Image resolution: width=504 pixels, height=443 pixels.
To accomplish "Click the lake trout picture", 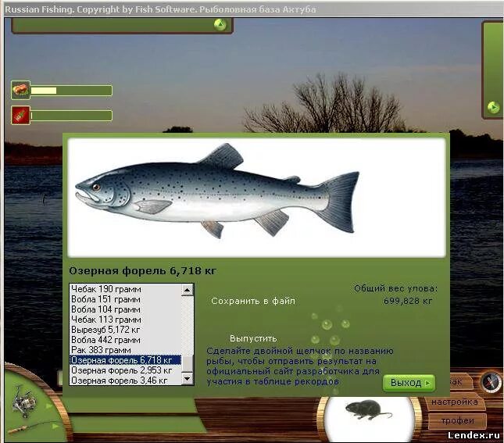I will coord(217,191).
